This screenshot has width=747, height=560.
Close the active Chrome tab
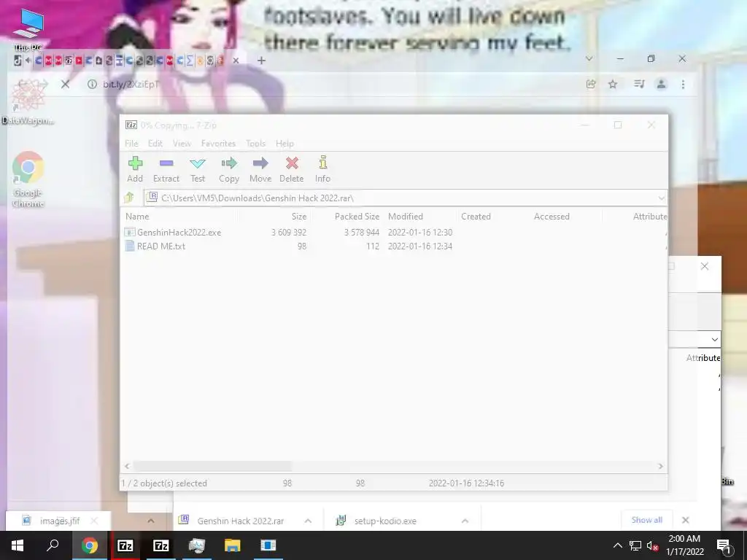click(x=236, y=61)
